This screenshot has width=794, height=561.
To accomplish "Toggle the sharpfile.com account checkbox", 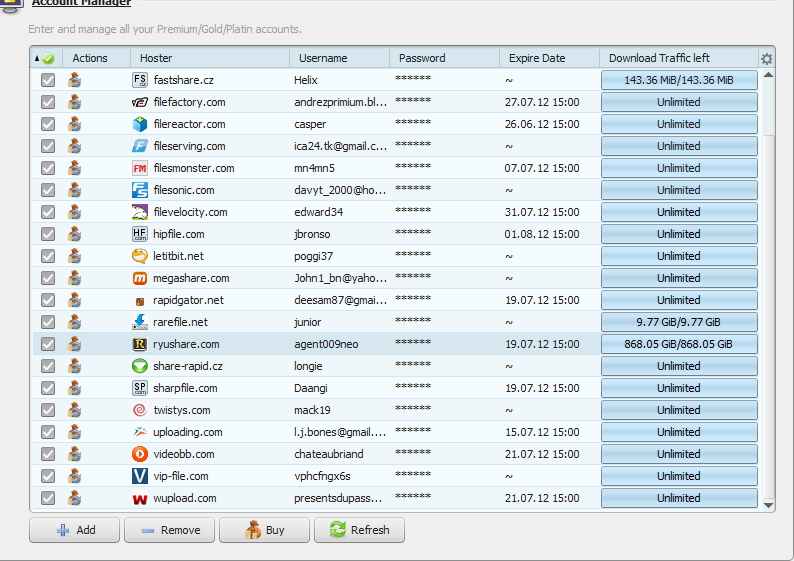I will pos(48,388).
